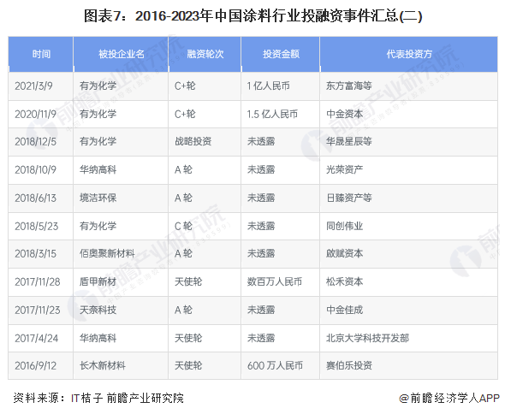This screenshot has width=511, height=420.
Task: Click the 被投企业名 column header
Action: [121, 54]
